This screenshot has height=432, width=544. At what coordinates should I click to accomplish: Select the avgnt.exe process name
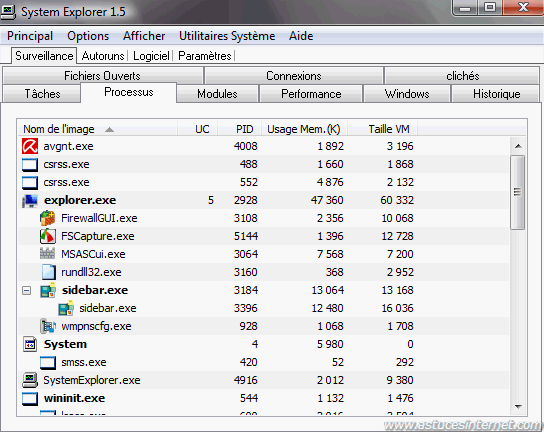click(x=68, y=146)
